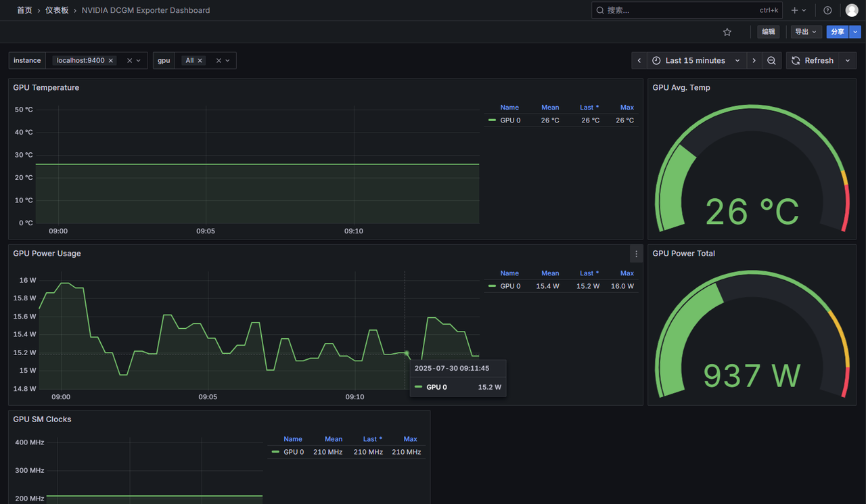Screen dimensions: 866x504
Task: Star this dashboard as favorite
Action: click(727, 32)
